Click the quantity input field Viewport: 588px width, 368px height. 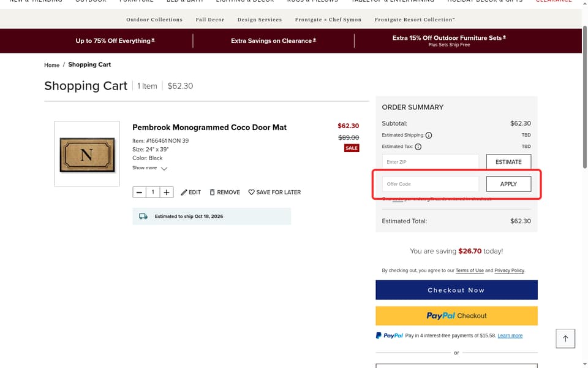153,192
